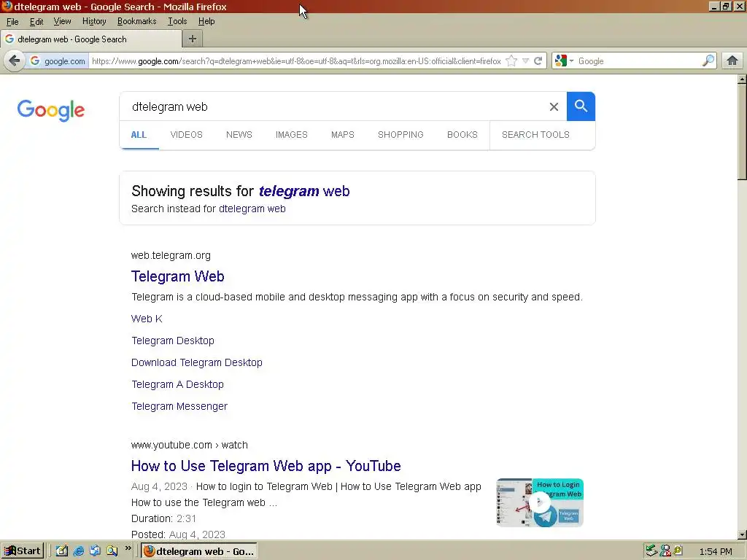Click the Google logo
This screenshot has width=747, height=560.
pyautogui.click(x=51, y=111)
